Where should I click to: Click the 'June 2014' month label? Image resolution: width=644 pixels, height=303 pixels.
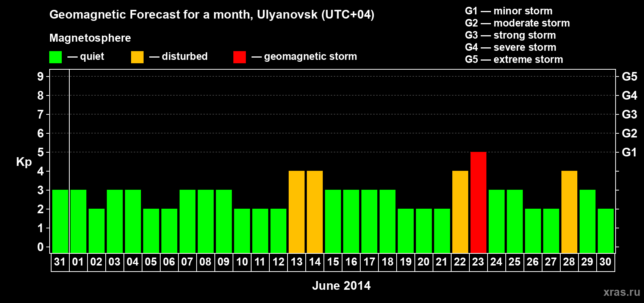click(x=341, y=286)
